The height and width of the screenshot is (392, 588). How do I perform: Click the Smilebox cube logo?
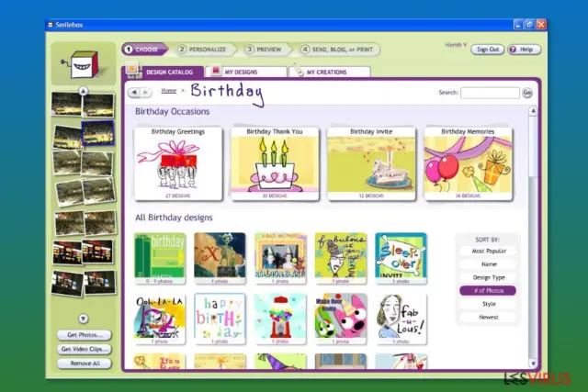click(83, 64)
